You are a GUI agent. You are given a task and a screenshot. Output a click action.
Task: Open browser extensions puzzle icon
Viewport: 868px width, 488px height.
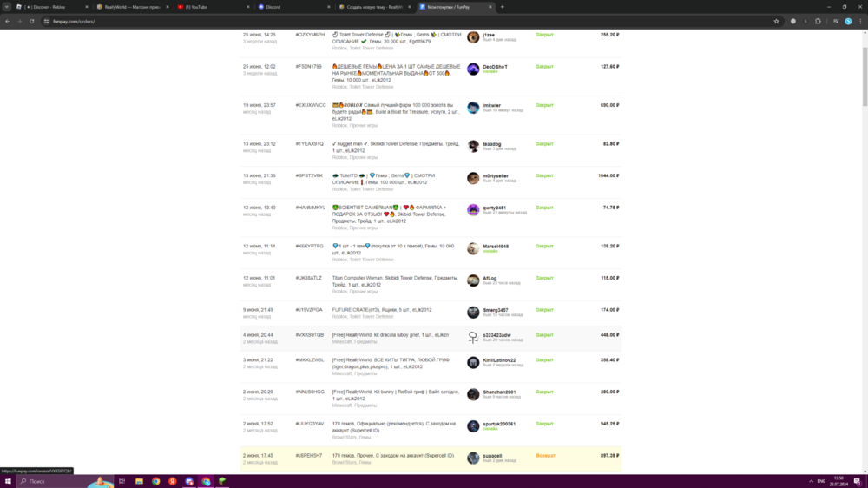coord(818,22)
